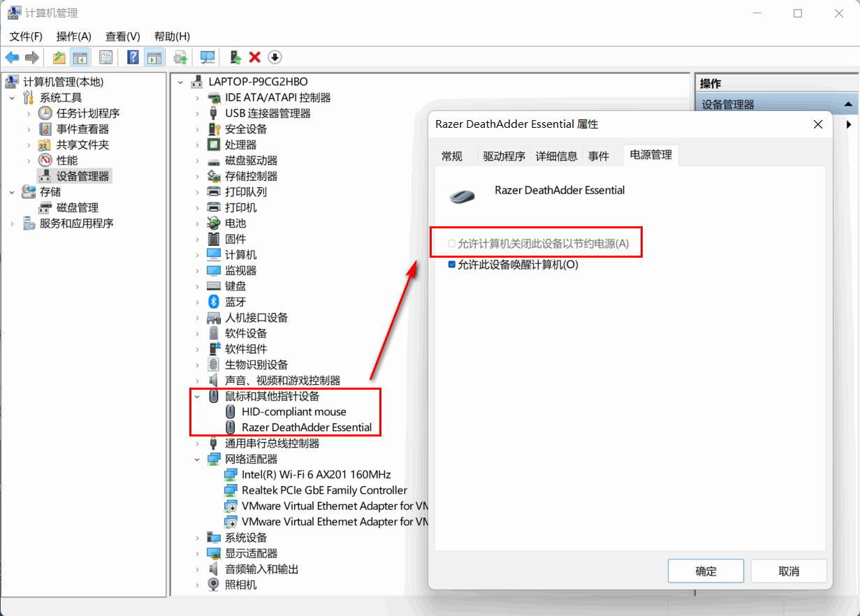Select the 照相机 camera device category
The height and width of the screenshot is (616, 860).
240,585
